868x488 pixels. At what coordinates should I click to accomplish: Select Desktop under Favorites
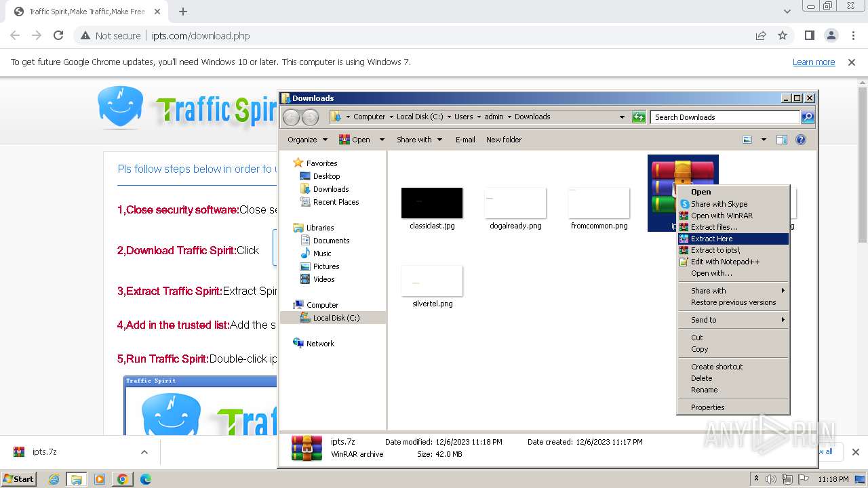[x=326, y=176]
